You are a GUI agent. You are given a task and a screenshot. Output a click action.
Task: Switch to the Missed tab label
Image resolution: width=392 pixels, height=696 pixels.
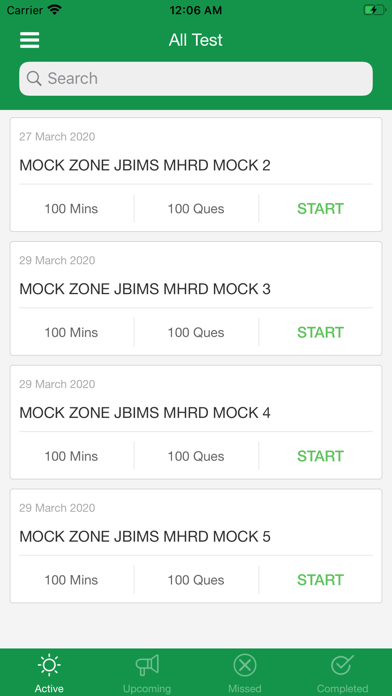pyautogui.click(x=245, y=689)
